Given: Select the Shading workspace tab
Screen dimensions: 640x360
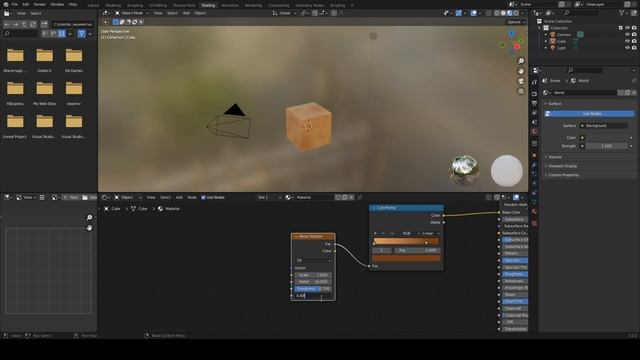Looking at the screenshot, I should tap(208, 5).
